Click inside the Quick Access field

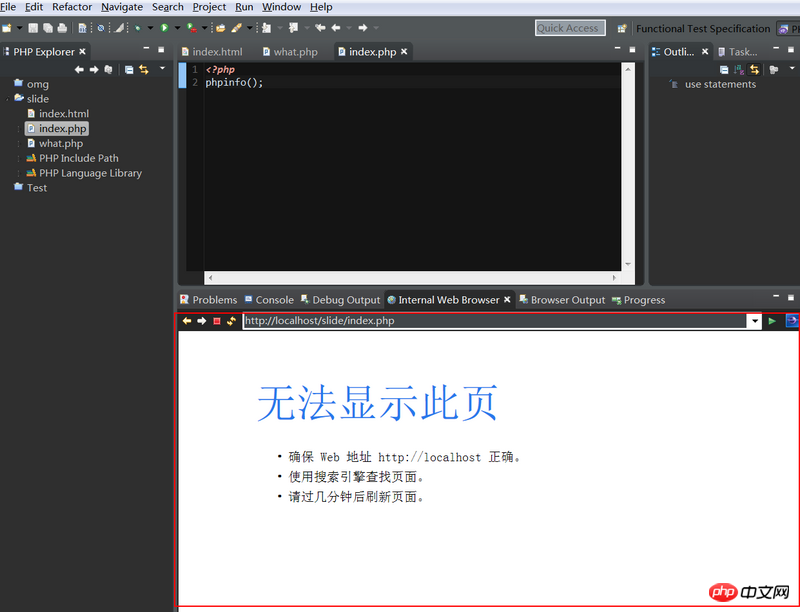tap(570, 28)
